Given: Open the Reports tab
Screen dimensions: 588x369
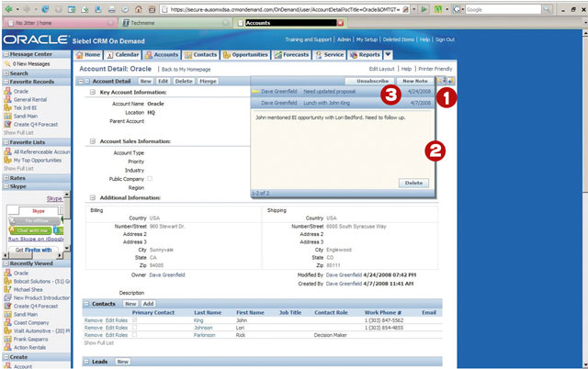Looking at the screenshot, I should point(365,55).
